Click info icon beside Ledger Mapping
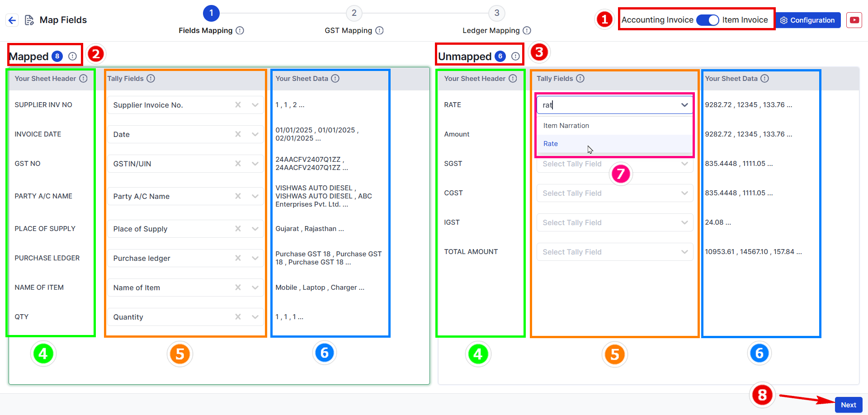Viewport: 868px width, 415px height. point(527,30)
